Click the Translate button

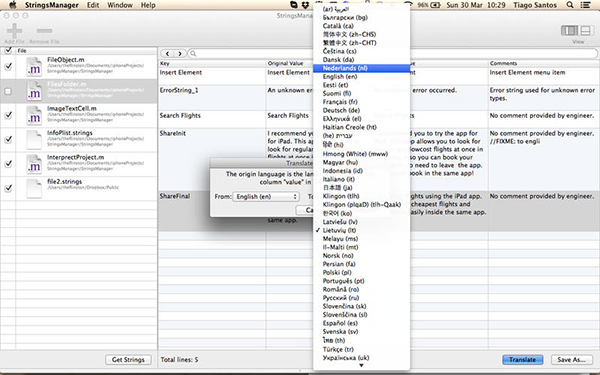pos(522,360)
